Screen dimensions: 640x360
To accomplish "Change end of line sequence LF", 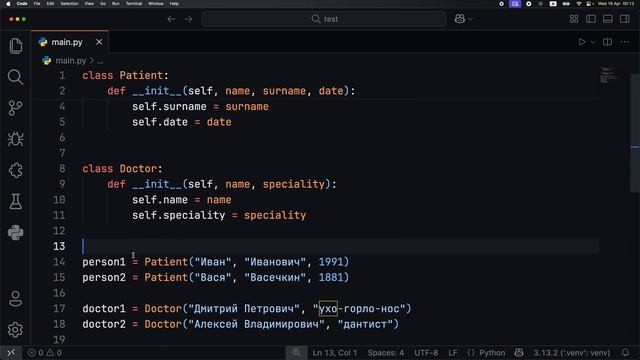I will pyautogui.click(x=453, y=353).
